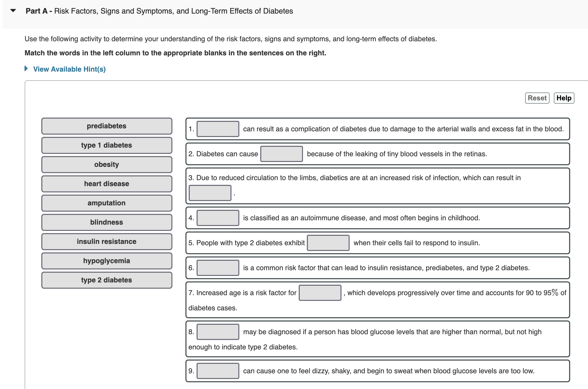Click the blank in sentence 1
This screenshot has width=588, height=389.
[218, 129]
